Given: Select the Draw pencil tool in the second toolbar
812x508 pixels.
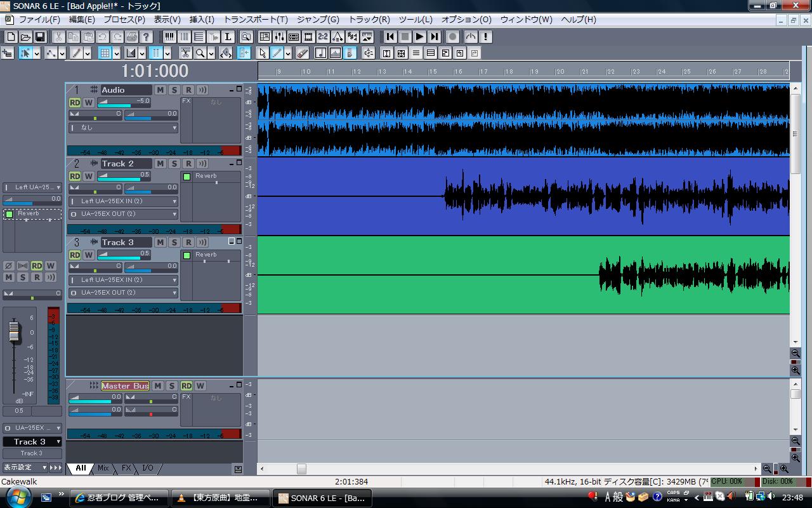Looking at the screenshot, I should tap(277, 53).
